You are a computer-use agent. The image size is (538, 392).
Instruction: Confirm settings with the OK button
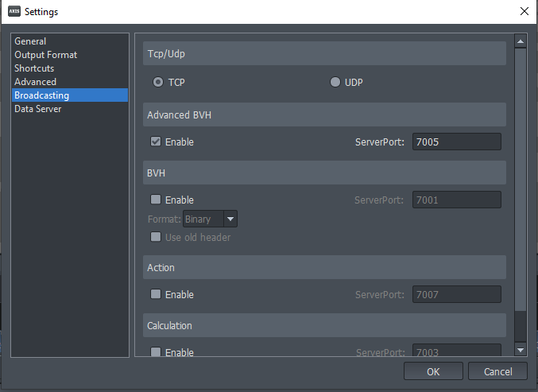point(433,371)
